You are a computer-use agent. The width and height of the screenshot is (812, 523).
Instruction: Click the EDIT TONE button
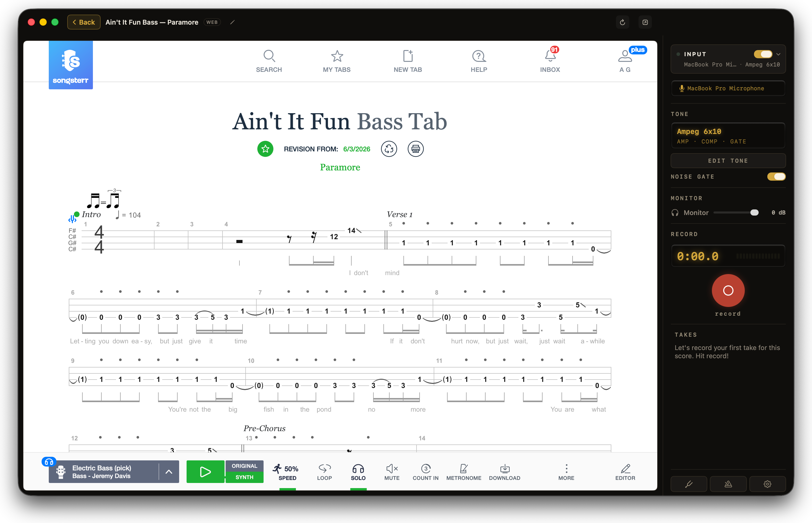point(728,161)
